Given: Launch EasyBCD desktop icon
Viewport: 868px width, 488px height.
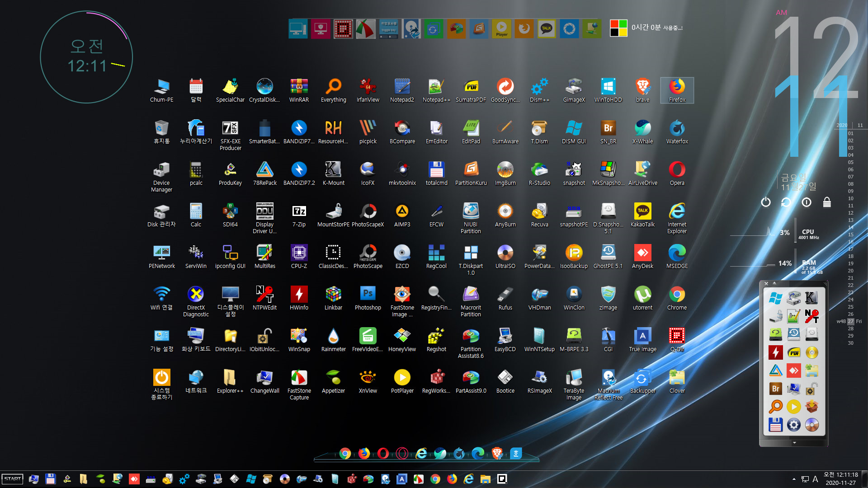Looking at the screenshot, I should coord(505,340).
